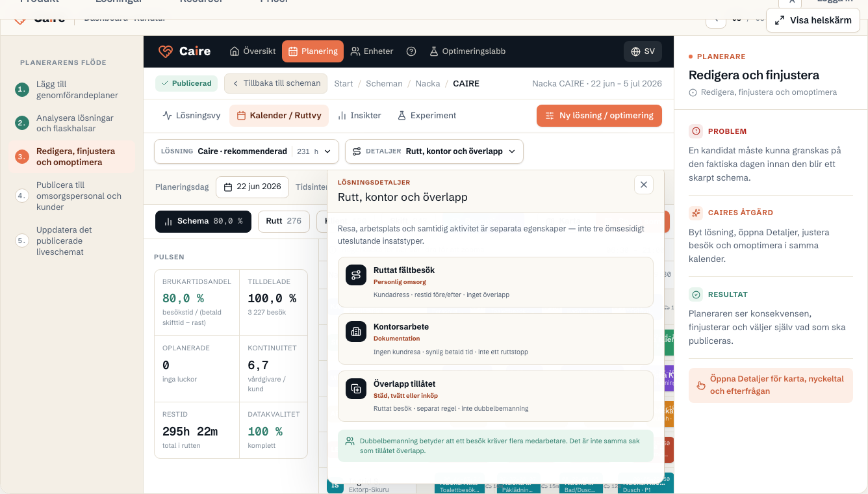Click Nacka CAIRE · 22 jun – 5 jul 2026 text

coord(597,84)
